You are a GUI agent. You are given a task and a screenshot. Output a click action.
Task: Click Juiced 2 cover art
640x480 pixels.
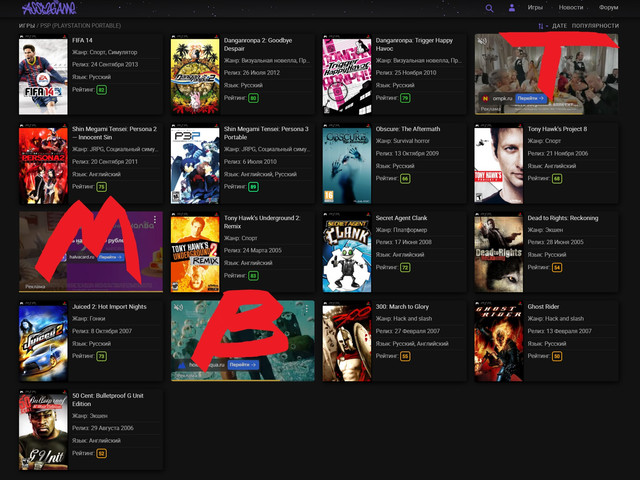(x=43, y=341)
